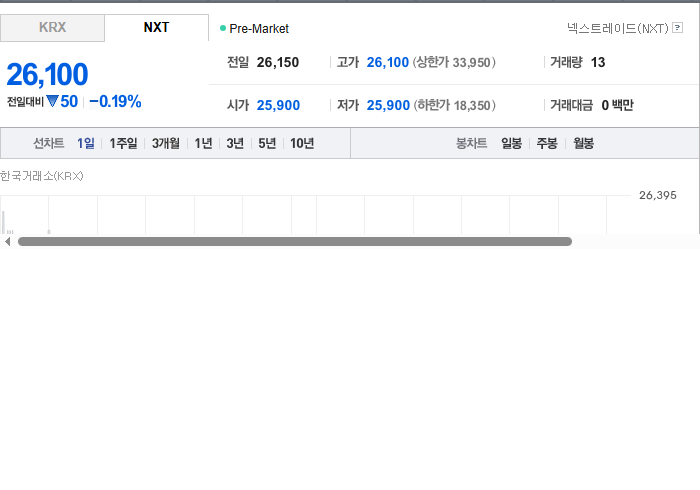Screen dimensions: 700x490
Task: Click the low price 25,900 beside 저가
Action: [x=388, y=105]
